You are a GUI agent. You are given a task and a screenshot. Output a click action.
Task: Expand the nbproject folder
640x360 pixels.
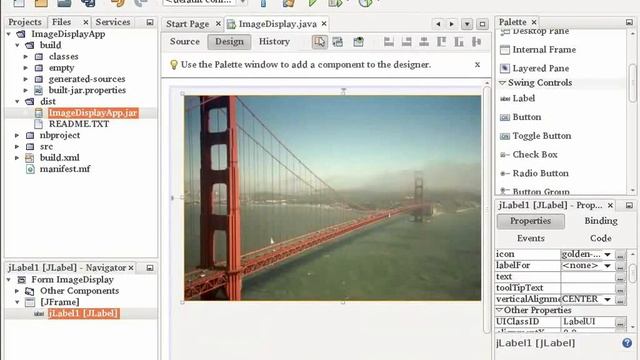tap(18, 136)
